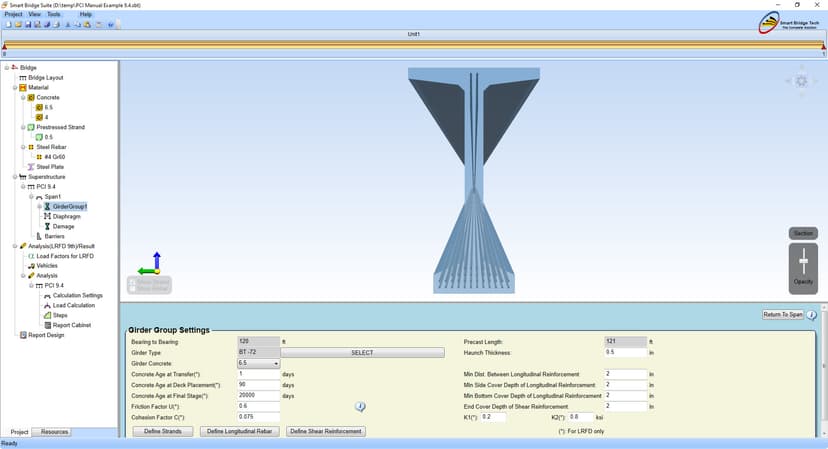Click Define Strands button
The width and height of the screenshot is (828, 449).
tap(163, 432)
